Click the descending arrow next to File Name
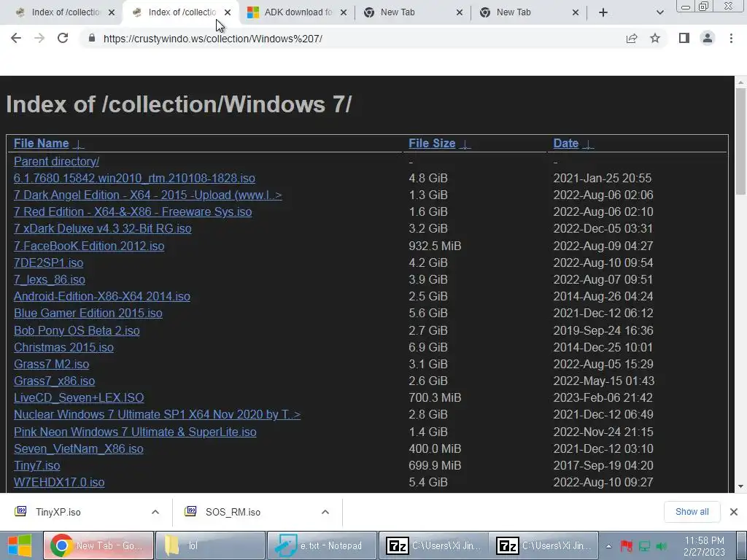This screenshot has width=747, height=560. pos(79,144)
